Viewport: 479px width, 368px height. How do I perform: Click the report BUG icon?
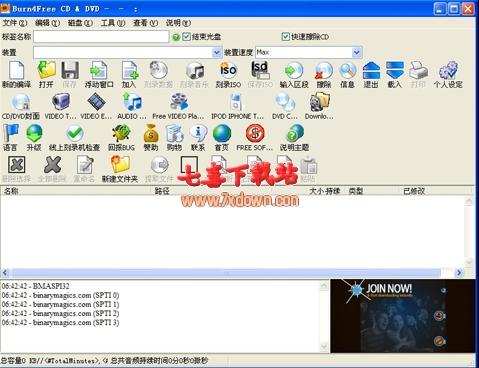tap(121, 133)
